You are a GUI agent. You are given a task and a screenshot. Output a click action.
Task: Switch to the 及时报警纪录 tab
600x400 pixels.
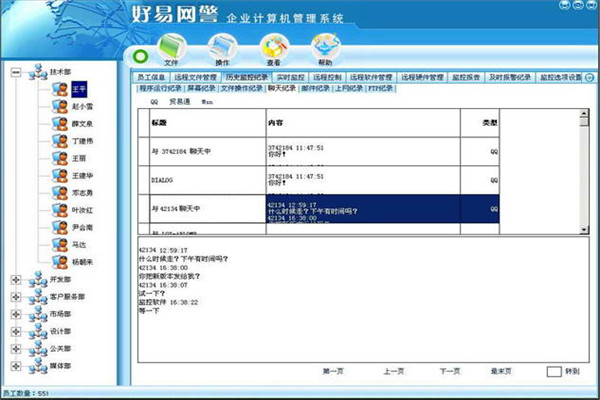(510, 77)
